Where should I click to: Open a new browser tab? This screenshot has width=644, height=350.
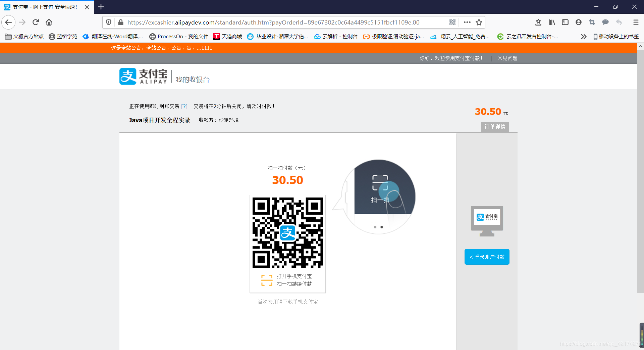101,7
